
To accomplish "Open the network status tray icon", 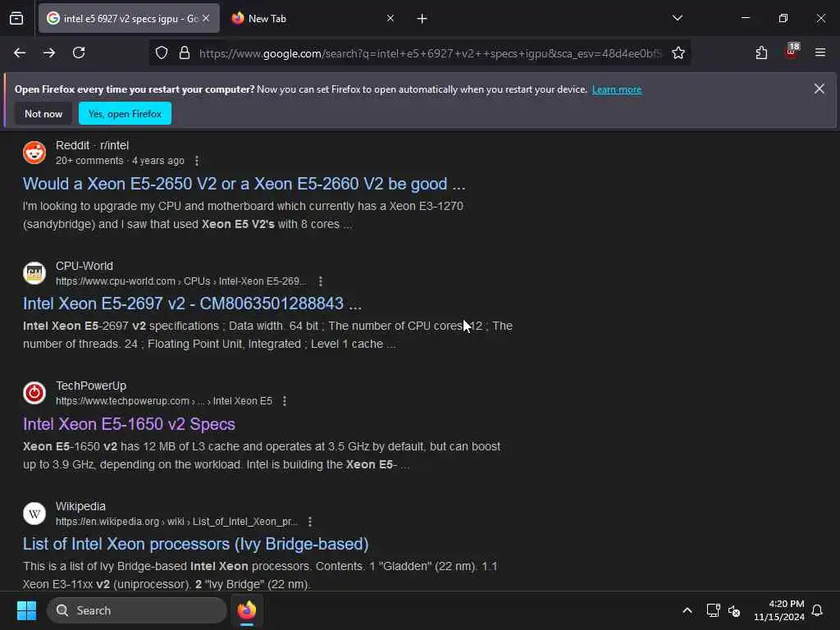I will pyautogui.click(x=713, y=610).
